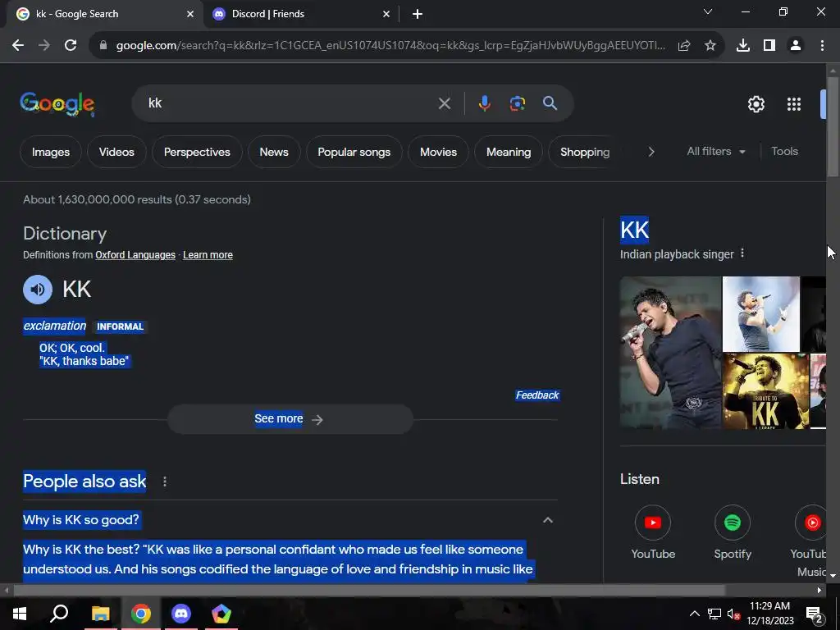Open the Tribute to KK poster image
840x630 pixels.
click(x=765, y=391)
